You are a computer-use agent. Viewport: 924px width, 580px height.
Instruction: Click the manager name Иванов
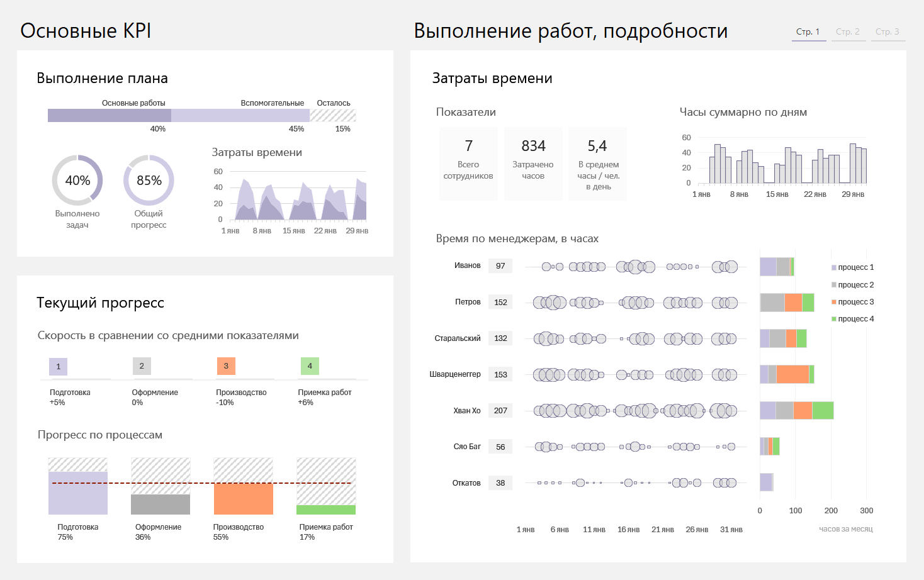tap(468, 265)
